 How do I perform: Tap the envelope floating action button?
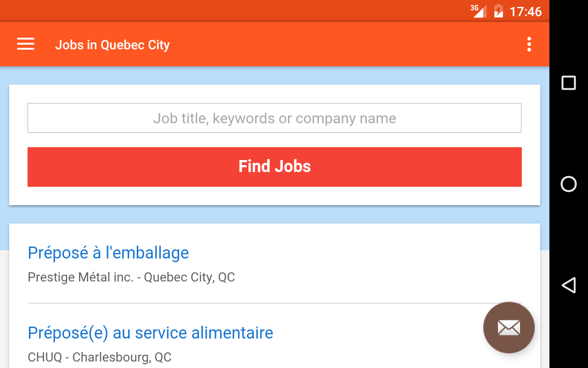pyautogui.click(x=509, y=328)
